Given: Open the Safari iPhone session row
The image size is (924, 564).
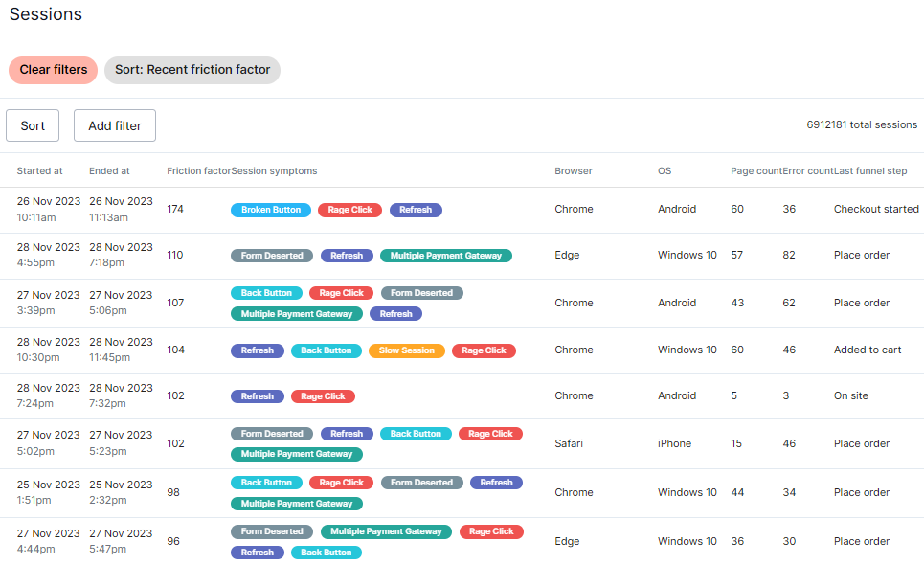Looking at the screenshot, I should tap(462, 444).
